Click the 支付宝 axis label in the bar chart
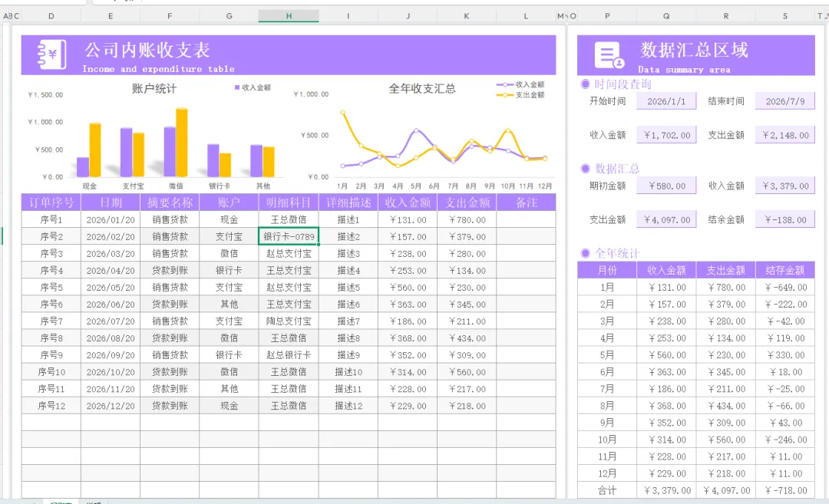Image resolution: width=829 pixels, height=504 pixels. pyautogui.click(x=133, y=186)
